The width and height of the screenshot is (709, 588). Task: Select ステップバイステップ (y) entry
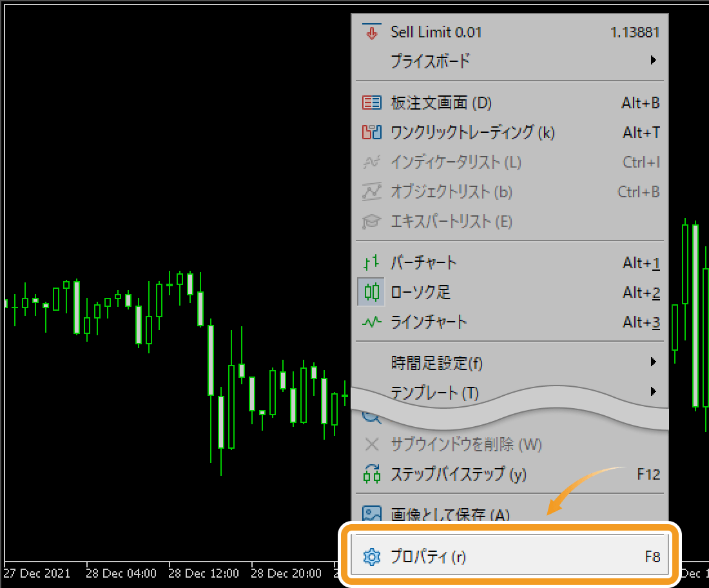pos(510,474)
